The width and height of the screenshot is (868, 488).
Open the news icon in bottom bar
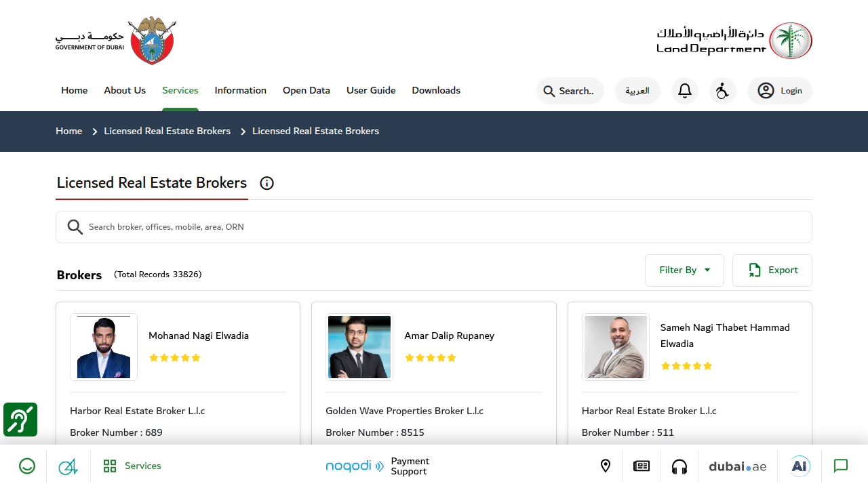coord(642,466)
